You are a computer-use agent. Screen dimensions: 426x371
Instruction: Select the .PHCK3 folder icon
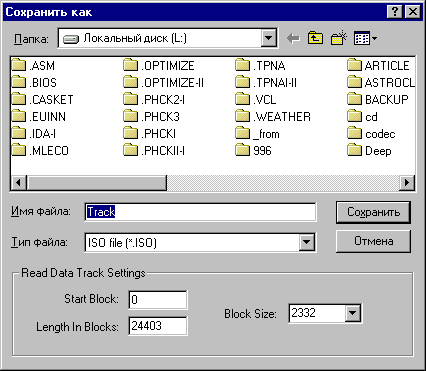coord(130,116)
